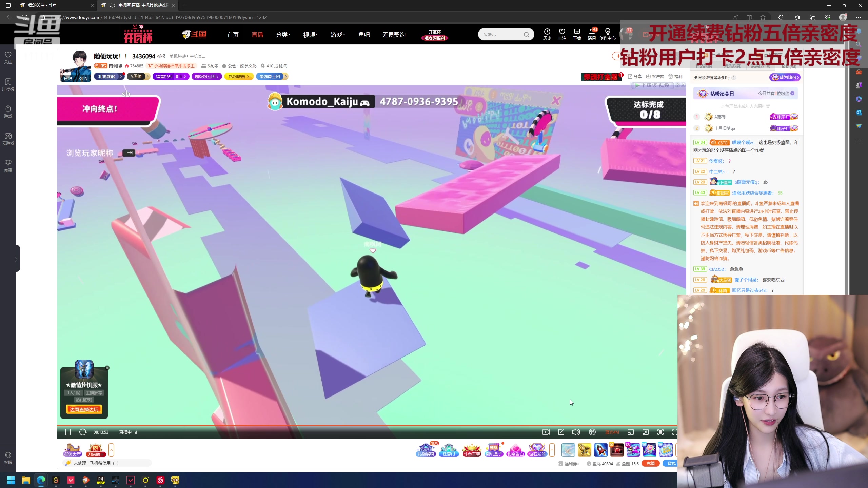The image size is (868, 488).
Task: Toggle web fullscreen mode icon
Action: 660,432
